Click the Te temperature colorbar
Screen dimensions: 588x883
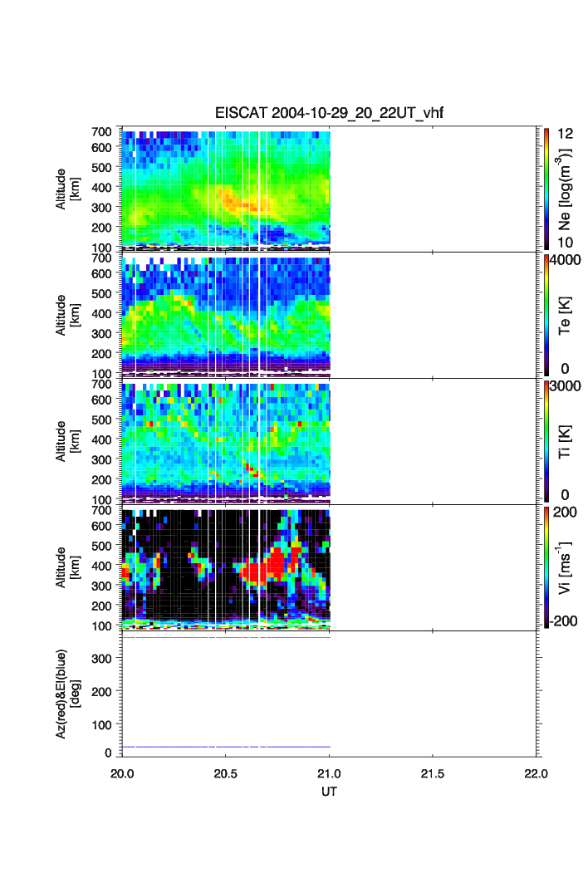[546, 315]
